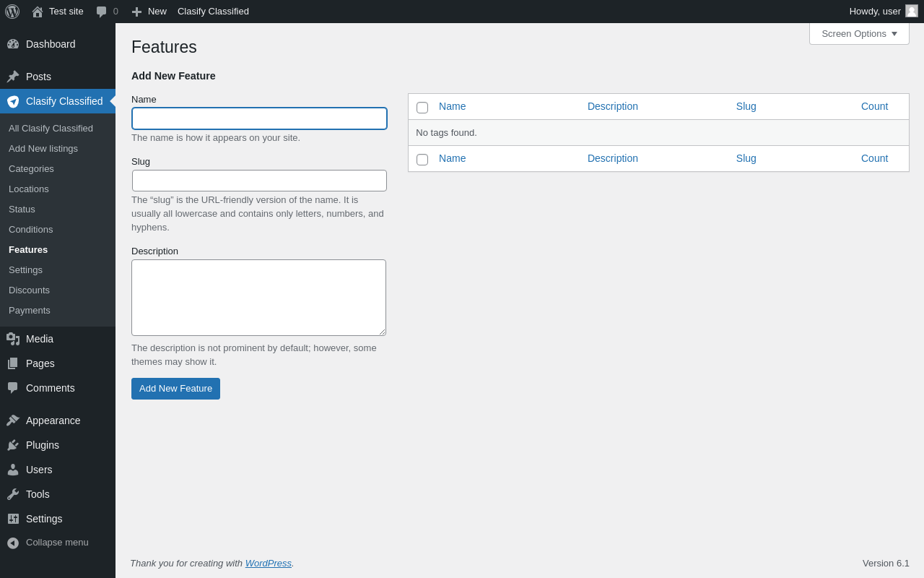Sort by Description in table footer
The image size is (924, 578).
613,158
